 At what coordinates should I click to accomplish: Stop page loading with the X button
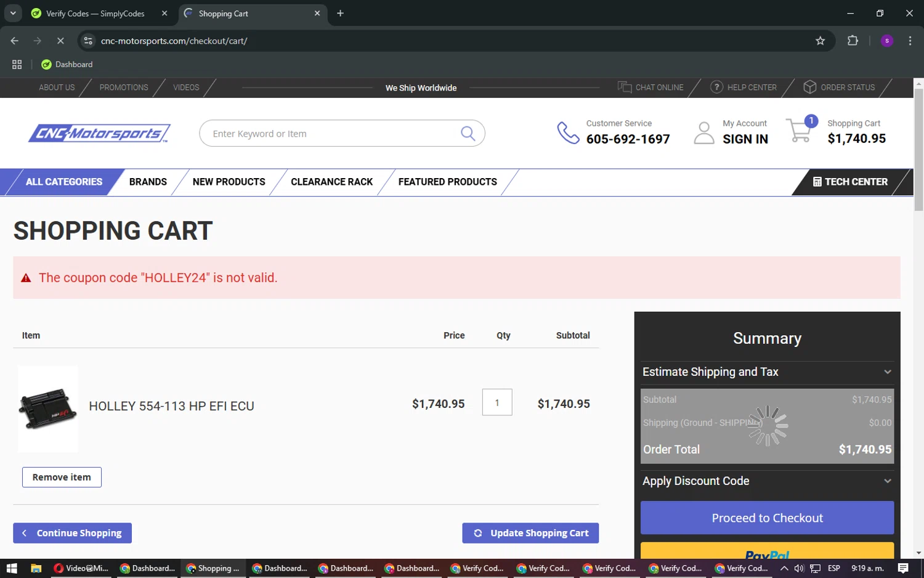pyautogui.click(x=60, y=41)
